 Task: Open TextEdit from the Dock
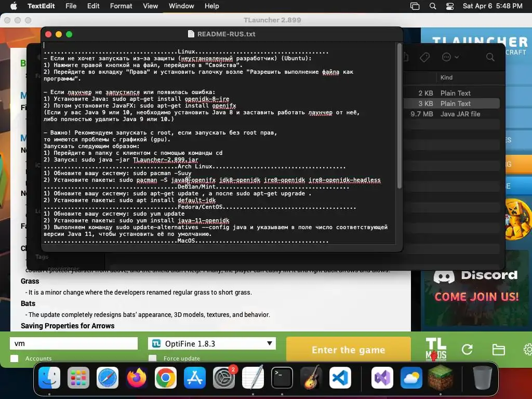(253, 378)
